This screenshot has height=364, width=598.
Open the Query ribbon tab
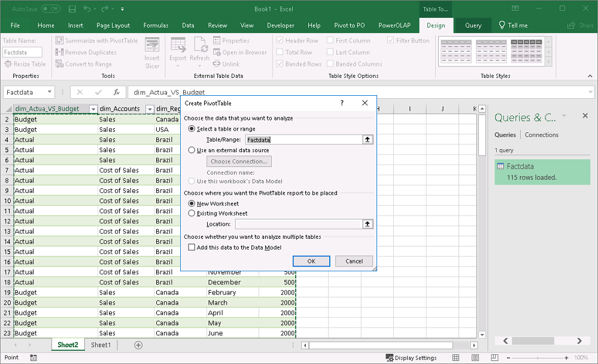point(473,26)
